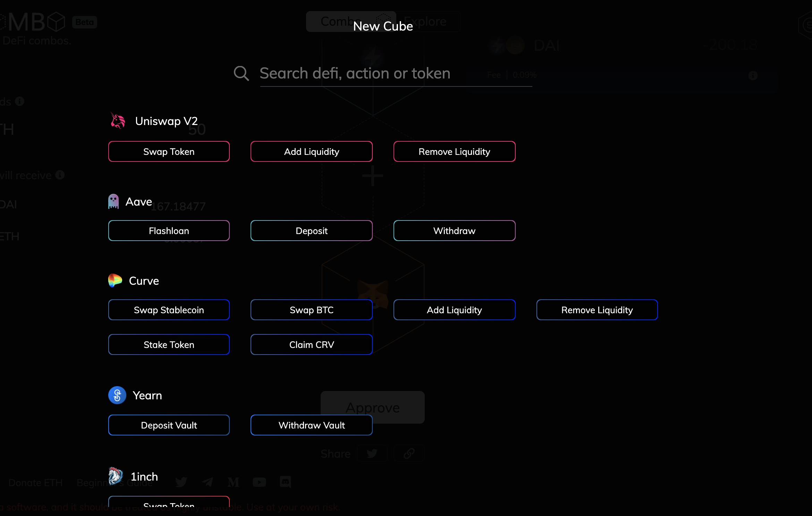Image resolution: width=812 pixels, height=516 pixels.
Task: Choose Curve Add Liquidity
Action: click(454, 310)
